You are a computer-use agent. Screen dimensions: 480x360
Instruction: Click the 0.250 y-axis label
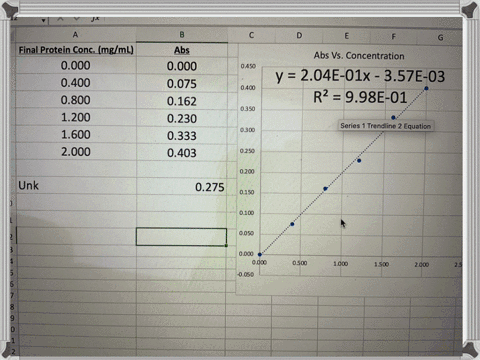(247, 151)
